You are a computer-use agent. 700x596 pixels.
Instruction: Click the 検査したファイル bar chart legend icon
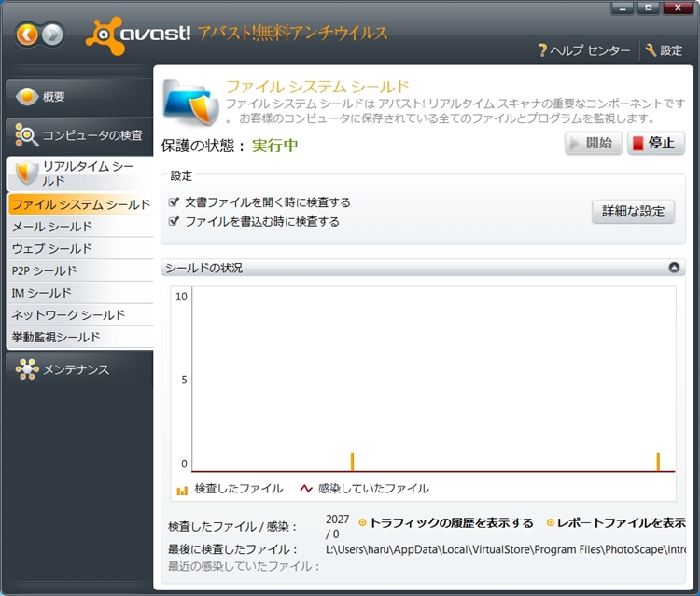(182, 491)
